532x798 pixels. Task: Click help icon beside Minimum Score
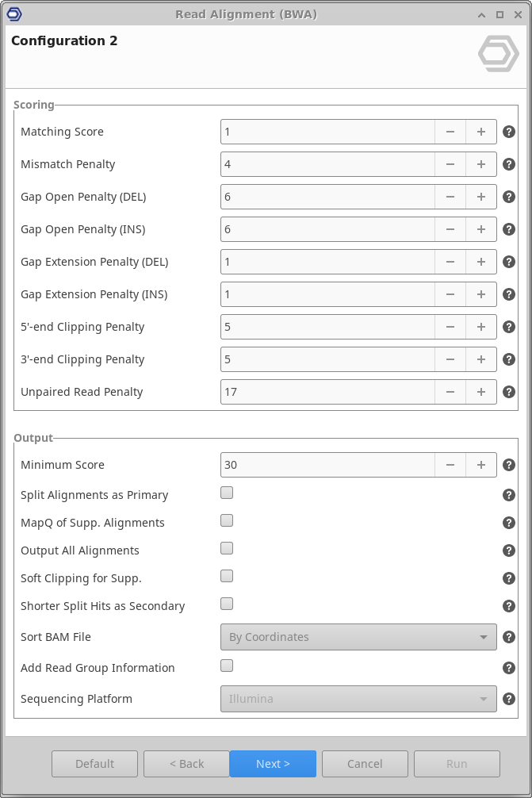click(x=509, y=465)
